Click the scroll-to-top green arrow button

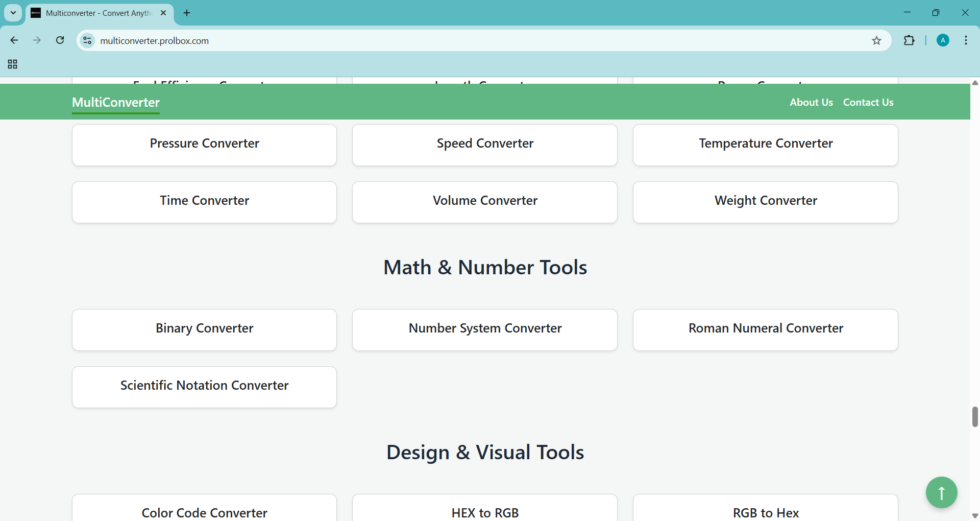tap(941, 492)
